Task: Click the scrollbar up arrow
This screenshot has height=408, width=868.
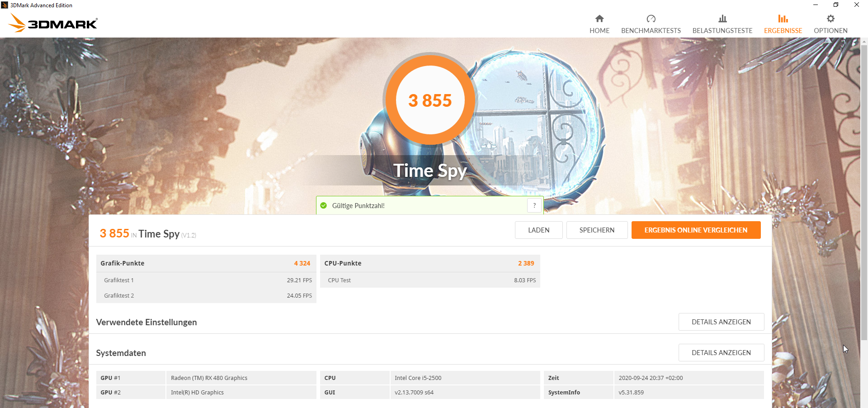Action: pos(864,41)
